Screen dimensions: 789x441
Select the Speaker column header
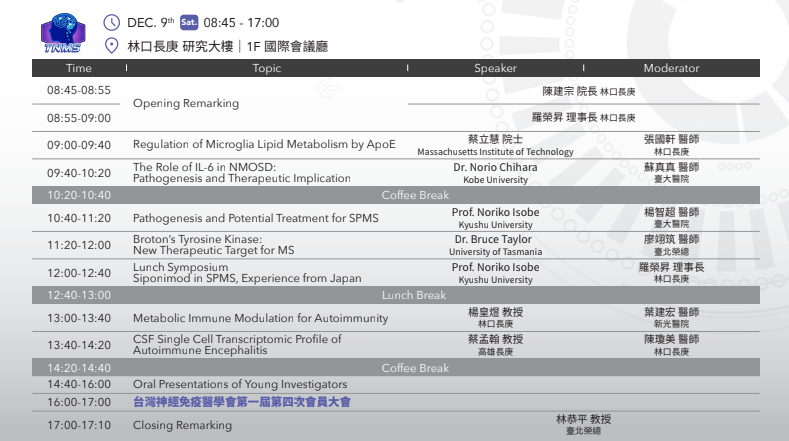(495, 68)
